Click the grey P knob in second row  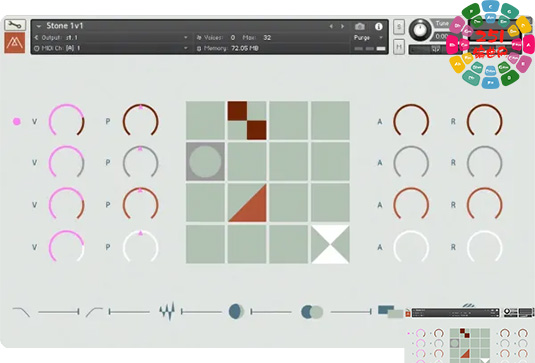(x=141, y=162)
